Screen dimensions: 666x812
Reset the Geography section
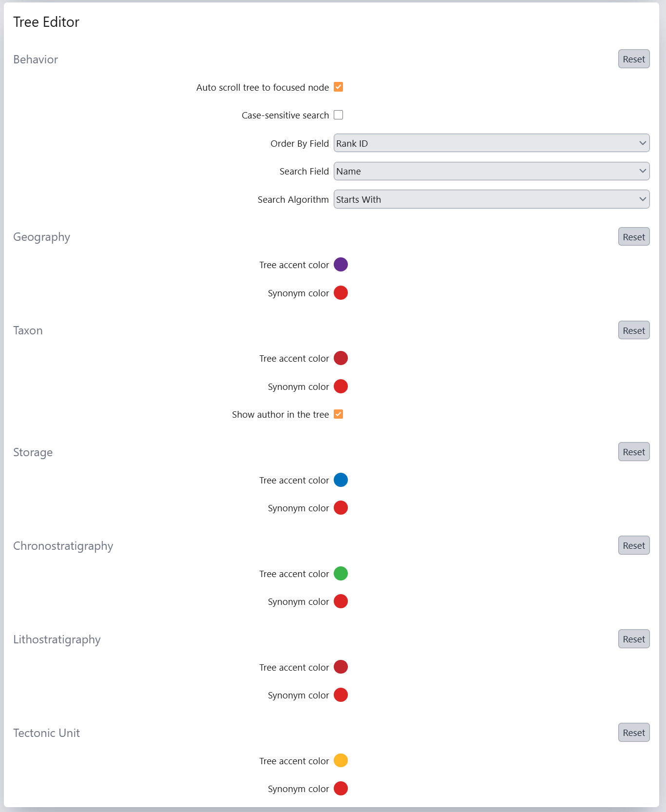point(633,237)
